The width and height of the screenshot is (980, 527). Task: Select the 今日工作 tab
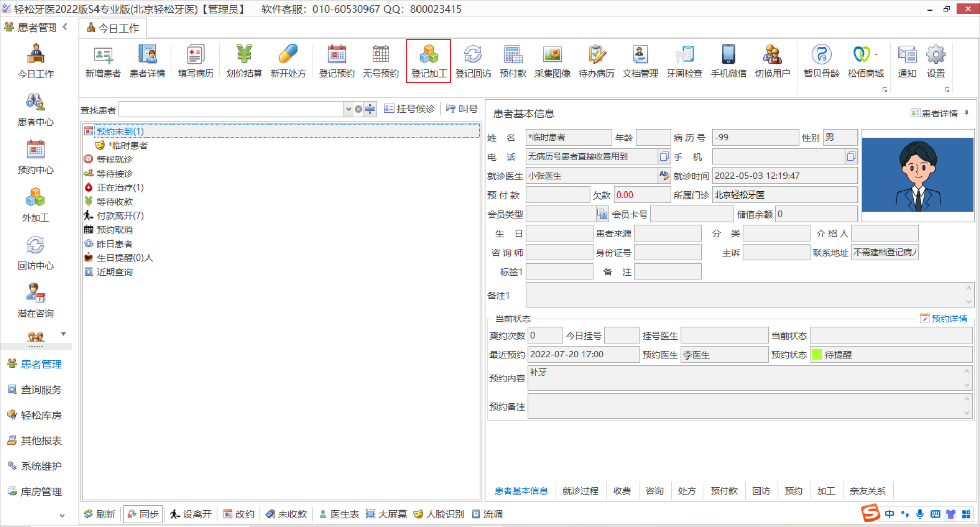click(113, 28)
